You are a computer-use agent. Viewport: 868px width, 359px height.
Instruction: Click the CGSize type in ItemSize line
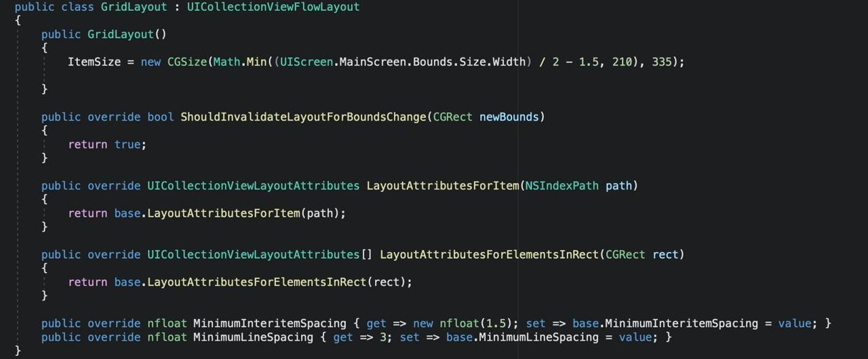pyautogui.click(x=187, y=62)
